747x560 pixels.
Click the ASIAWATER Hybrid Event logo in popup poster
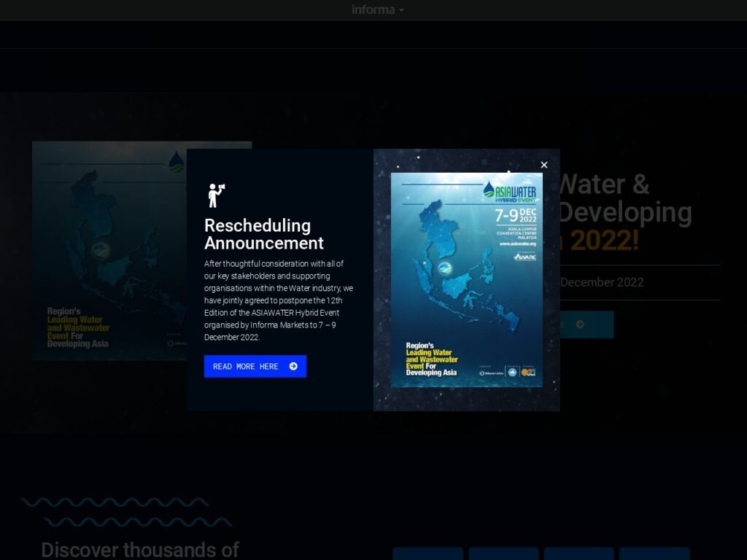510,192
